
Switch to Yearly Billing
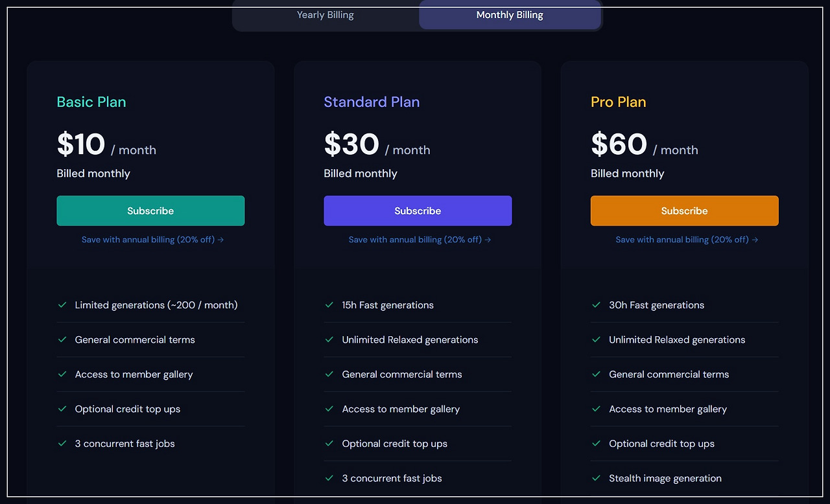point(326,15)
